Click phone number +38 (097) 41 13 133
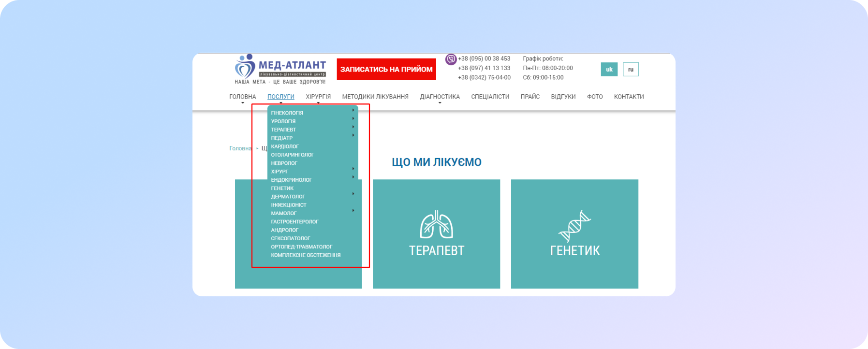The image size is (868, 349). point(484,68)
